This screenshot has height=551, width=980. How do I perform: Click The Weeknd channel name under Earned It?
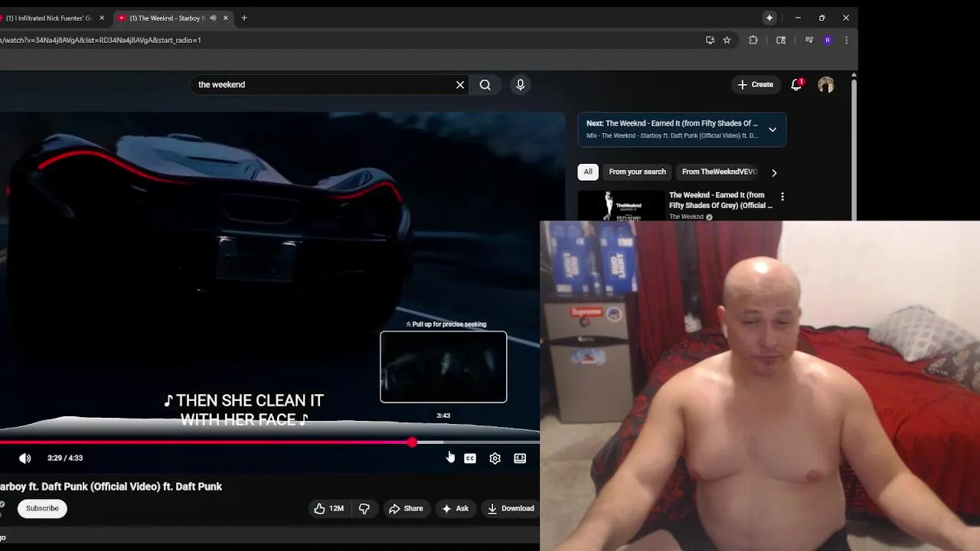[x=687, y=217]
